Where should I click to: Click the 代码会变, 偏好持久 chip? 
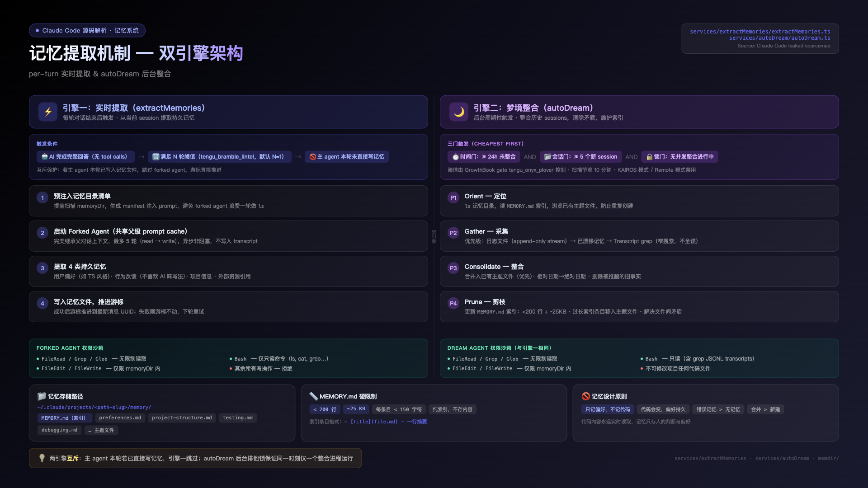point(663,409)
